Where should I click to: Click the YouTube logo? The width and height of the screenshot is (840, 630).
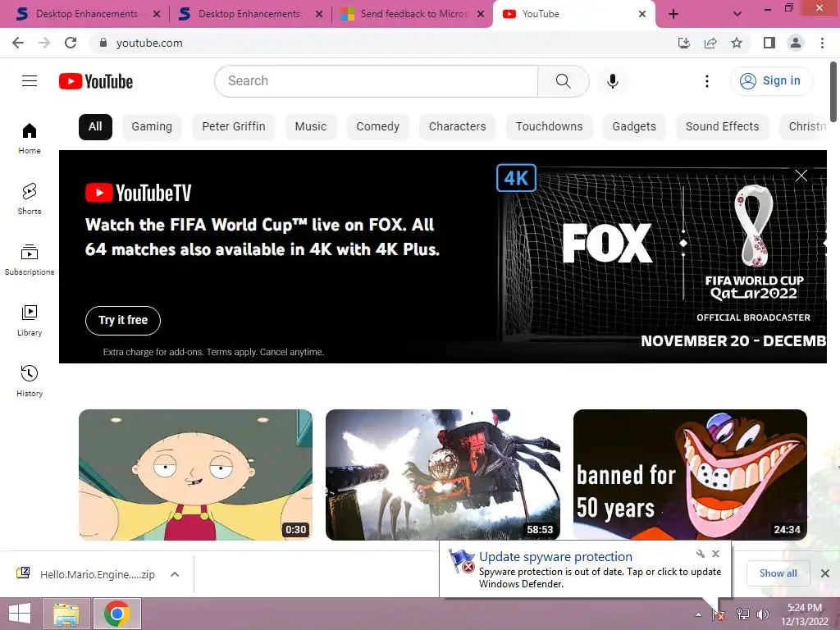96,81
